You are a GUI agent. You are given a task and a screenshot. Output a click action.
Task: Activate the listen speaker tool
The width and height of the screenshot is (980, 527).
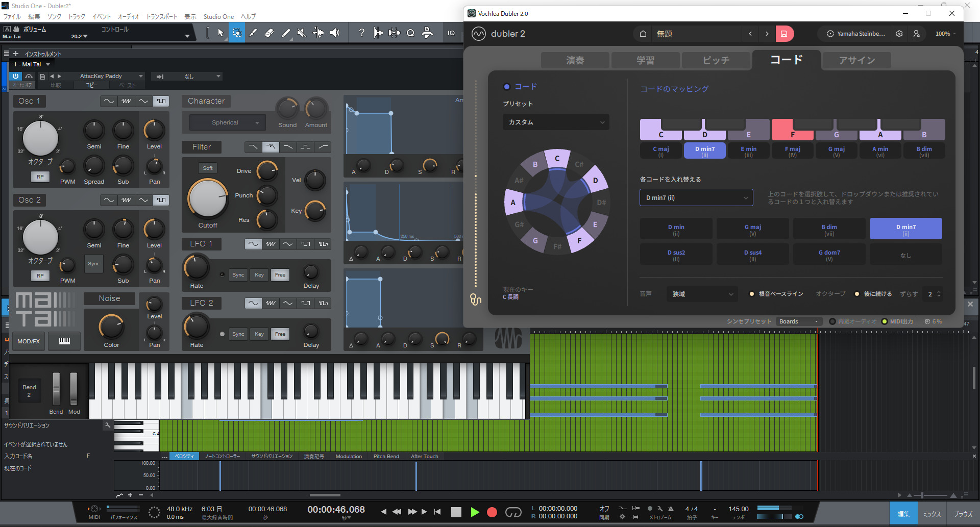point(335,33)
